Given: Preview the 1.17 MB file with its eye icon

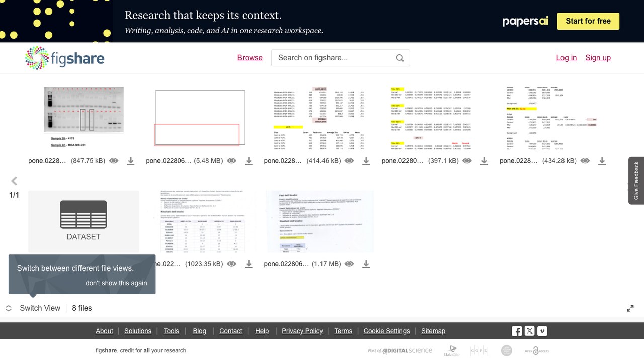Looking at the screenshot, I should (349, 264).
